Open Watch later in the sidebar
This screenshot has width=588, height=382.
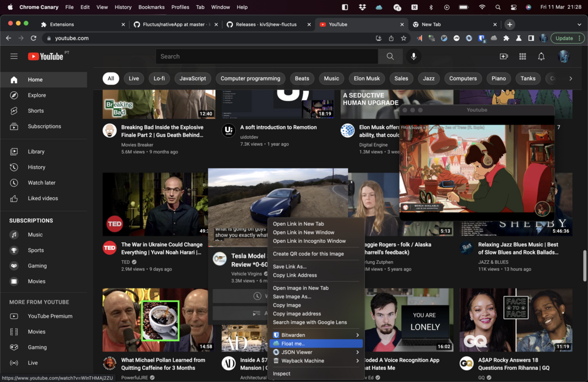click(44, 183)
